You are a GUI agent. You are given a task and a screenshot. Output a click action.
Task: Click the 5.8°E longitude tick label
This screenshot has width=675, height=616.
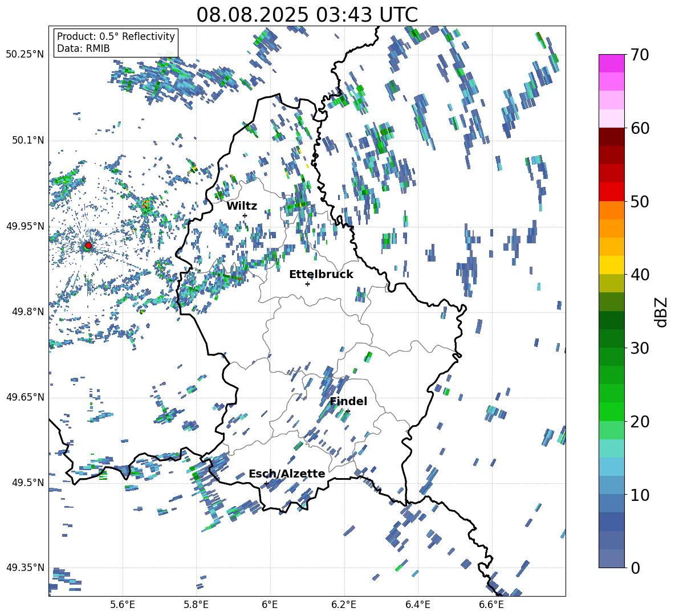coord(196,605)
